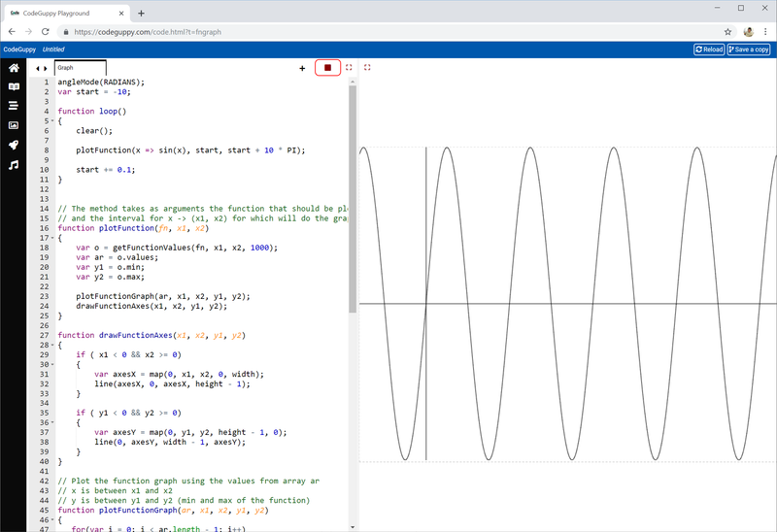Click 'var y2 = o.max;' line
777x532 pixels.
110,277
